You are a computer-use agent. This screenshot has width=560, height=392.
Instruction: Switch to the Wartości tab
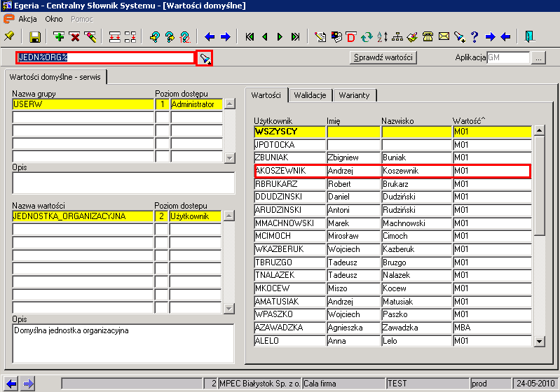tap(266, 95)
